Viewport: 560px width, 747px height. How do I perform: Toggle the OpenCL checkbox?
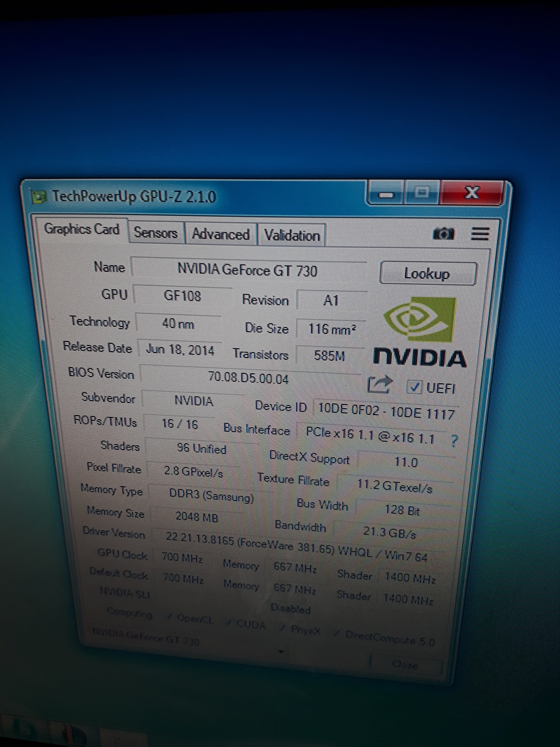(x=170, y=617)
